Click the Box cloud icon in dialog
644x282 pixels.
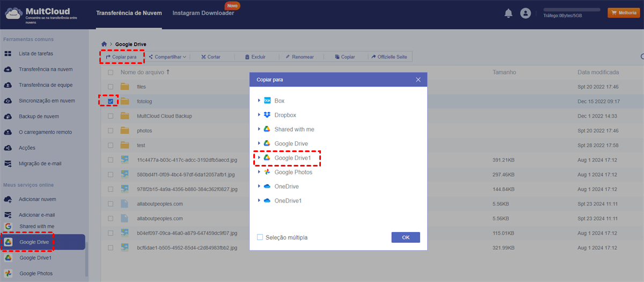point(267,100)
